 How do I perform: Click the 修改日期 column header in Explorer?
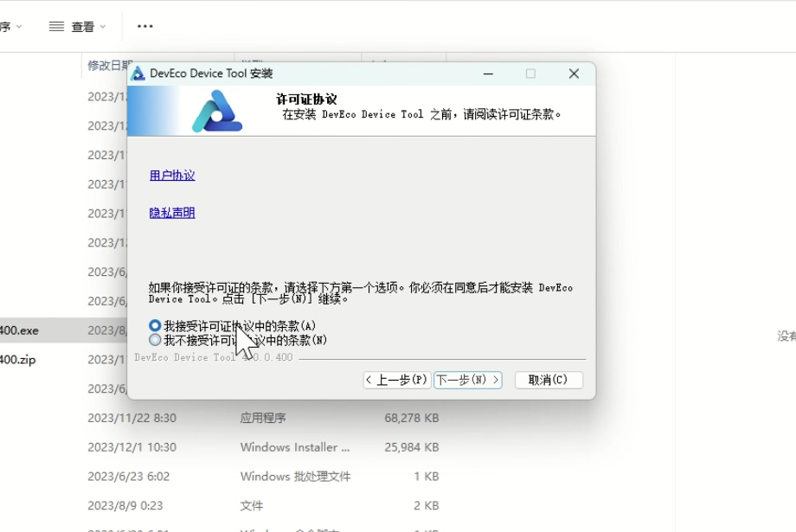(x=109, y=65)
